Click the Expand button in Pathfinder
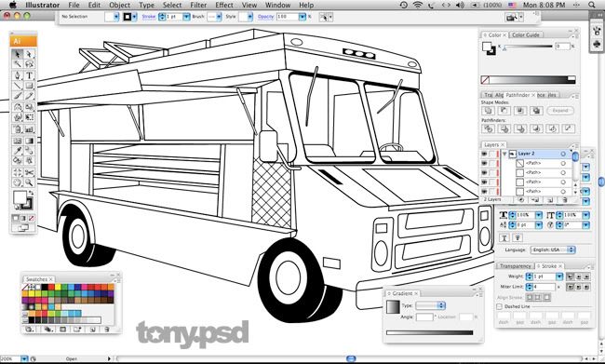The width and height of the screenshot is (605, 364). [x=560, y=111]
